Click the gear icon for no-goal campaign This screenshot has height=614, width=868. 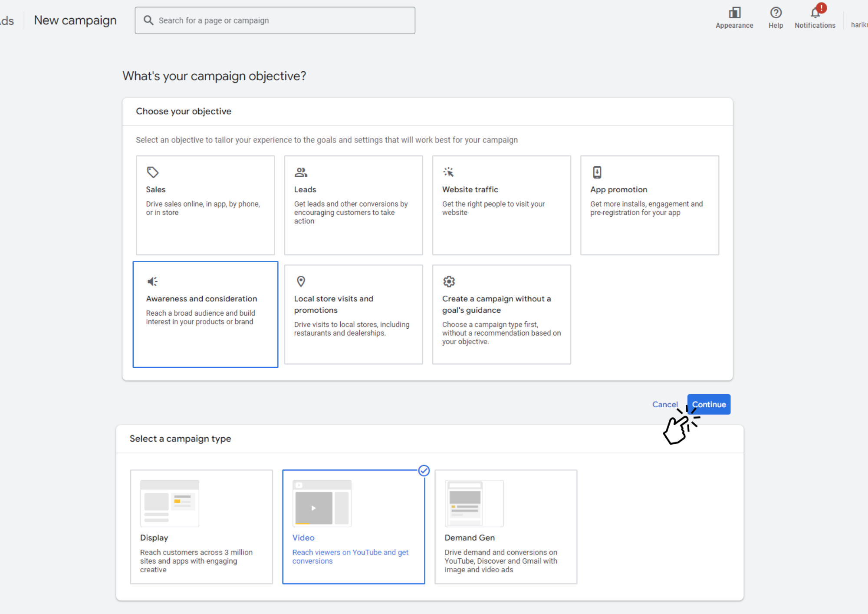(x=449, y=281)
